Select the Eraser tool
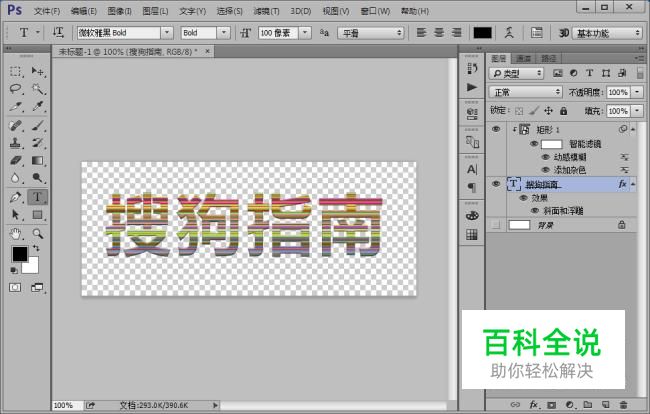Screen dimensions: 650x414 16,160
